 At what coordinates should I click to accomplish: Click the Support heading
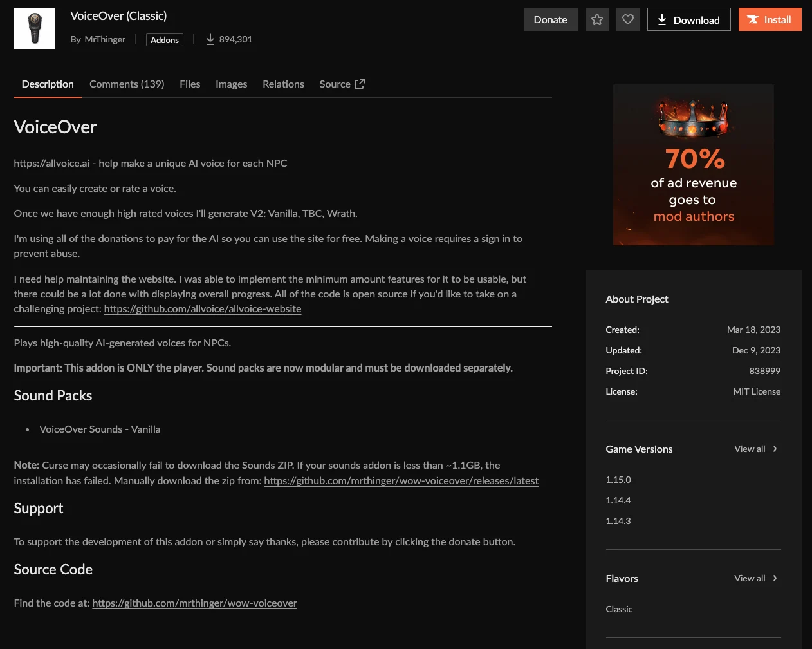(x=39, y=509)
